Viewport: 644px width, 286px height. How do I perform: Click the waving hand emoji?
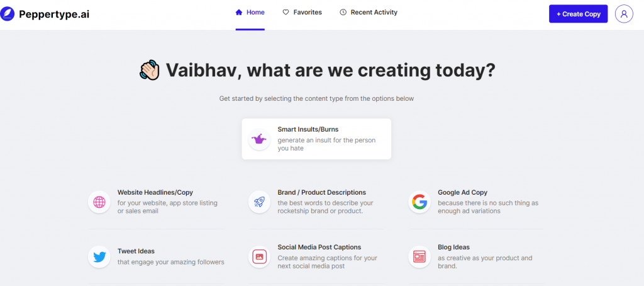[x=150, y=71]
